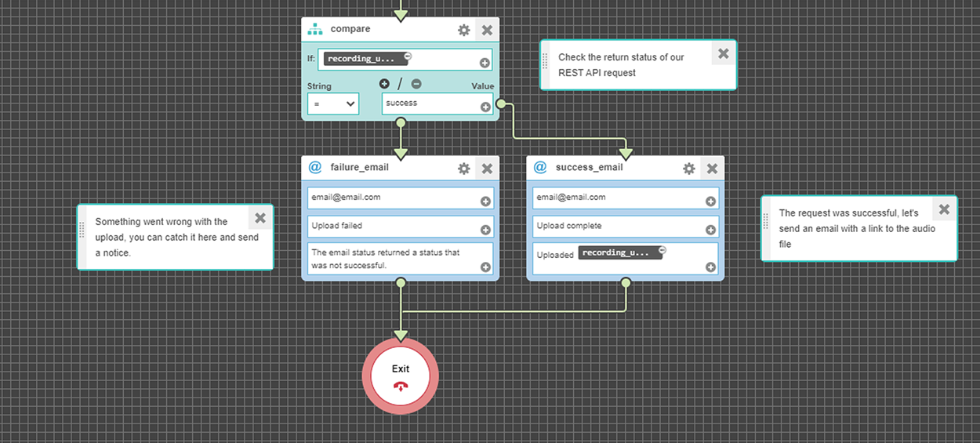The width and height of the screenshot is (980, 443).
Task: Close the REST API status check note
Action: pyautogui.click(x=723, y=53)
